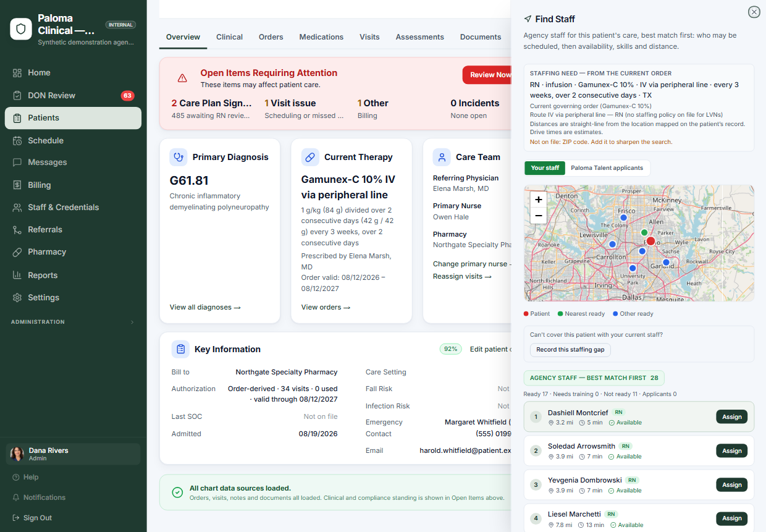
Task: Click the 1 Visit issue item
Action: pos(305,109)
